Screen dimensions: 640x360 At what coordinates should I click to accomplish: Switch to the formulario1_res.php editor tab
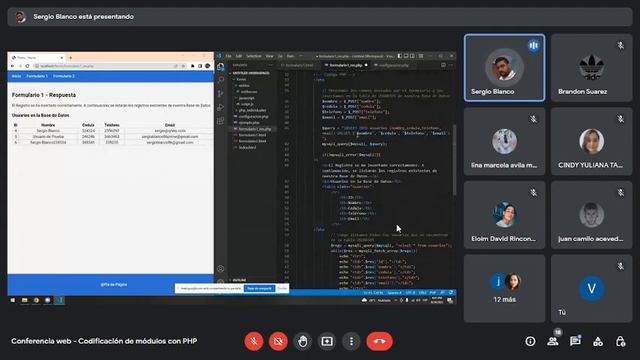tap(345, 65)
